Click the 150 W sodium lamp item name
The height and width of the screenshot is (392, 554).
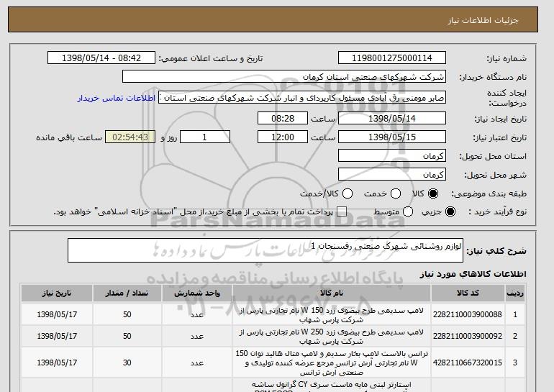(332, 315)
